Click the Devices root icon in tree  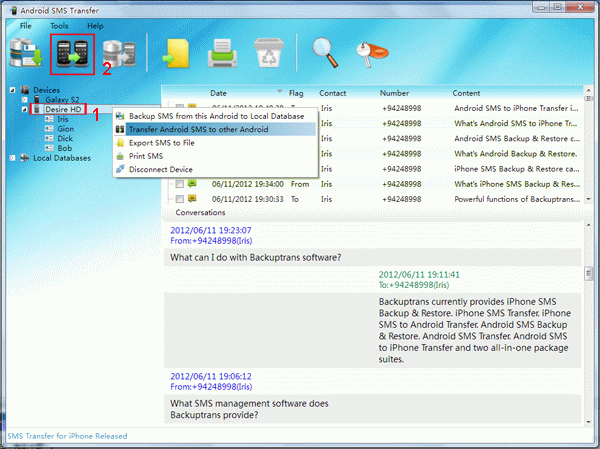(x=25, y=90)
